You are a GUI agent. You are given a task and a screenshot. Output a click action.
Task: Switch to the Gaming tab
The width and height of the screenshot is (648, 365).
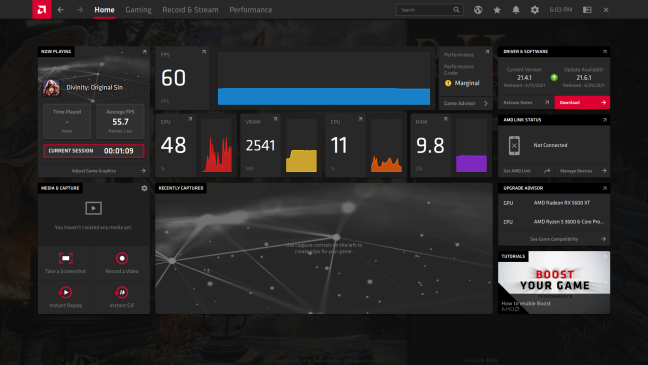tap(138, 10)
